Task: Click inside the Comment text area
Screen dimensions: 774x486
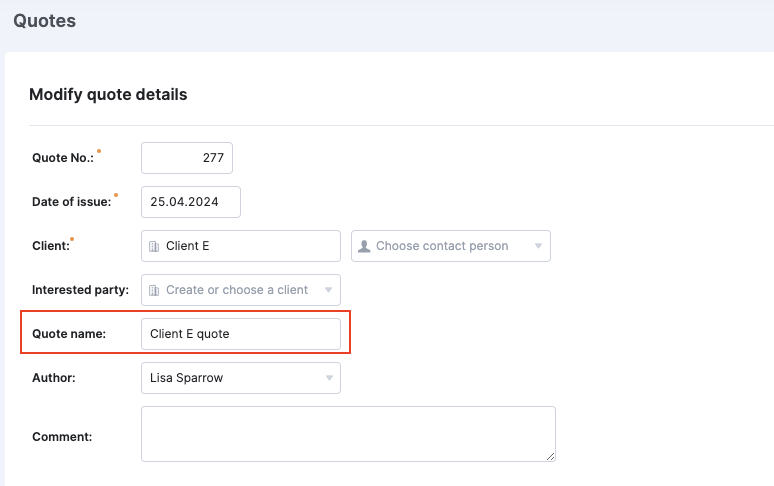Action: [348, 434]
